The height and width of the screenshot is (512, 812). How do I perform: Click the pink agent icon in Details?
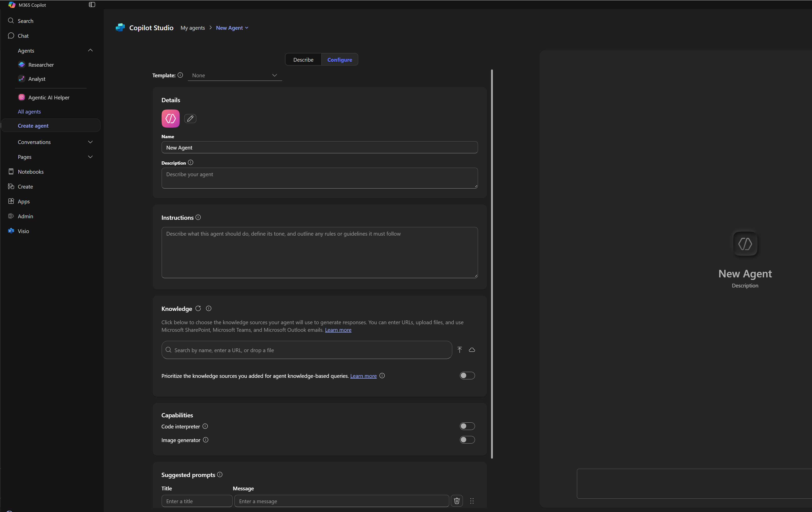point(171,118)
